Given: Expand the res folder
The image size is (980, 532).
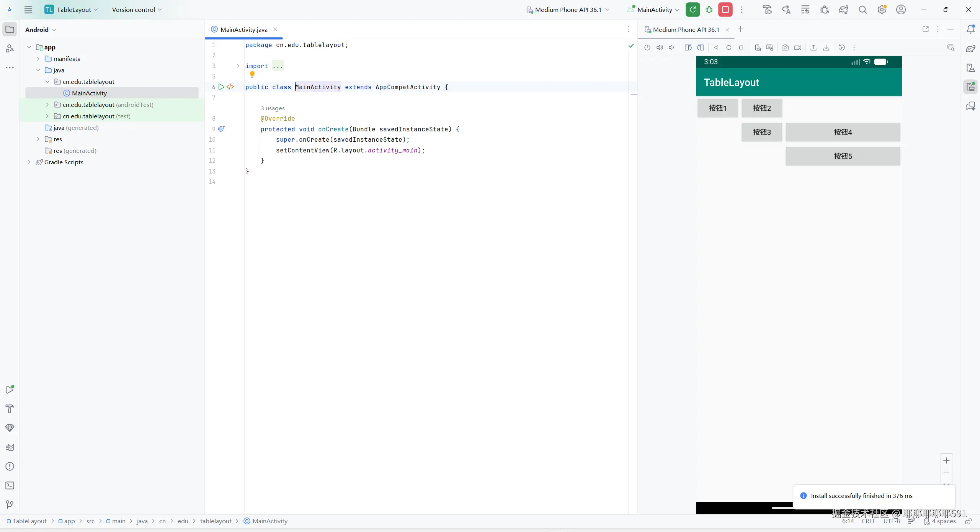Looking at the screenshot, I should (38, 139).
